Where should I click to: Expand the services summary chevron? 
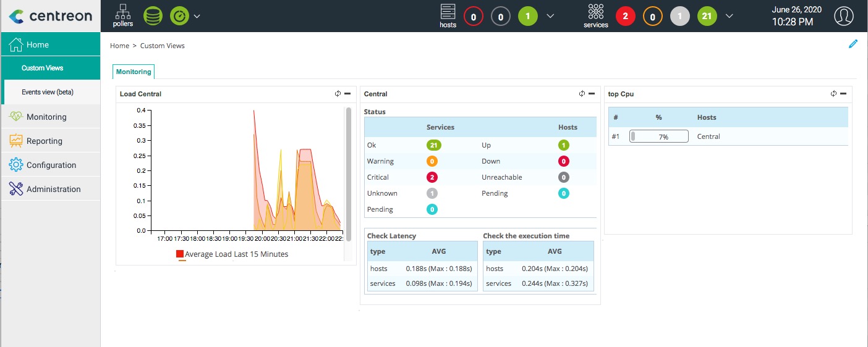[x=730, y=16]
